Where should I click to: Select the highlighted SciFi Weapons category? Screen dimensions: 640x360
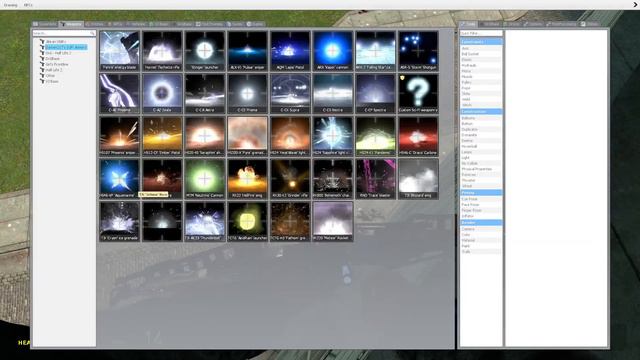tap(66, 47)
